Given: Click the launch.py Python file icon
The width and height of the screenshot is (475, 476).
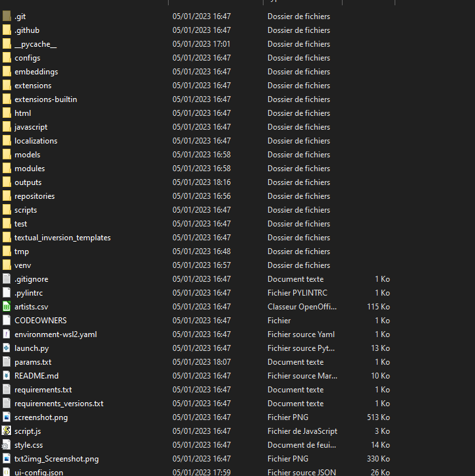Looking at the screenshot, I should (7, 348).
